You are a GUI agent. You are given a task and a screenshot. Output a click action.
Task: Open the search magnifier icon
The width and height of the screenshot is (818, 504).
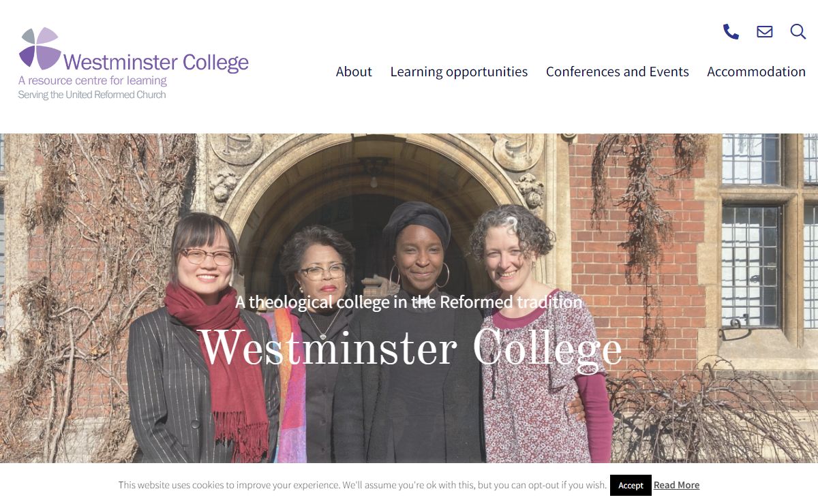tap(798, 31)
